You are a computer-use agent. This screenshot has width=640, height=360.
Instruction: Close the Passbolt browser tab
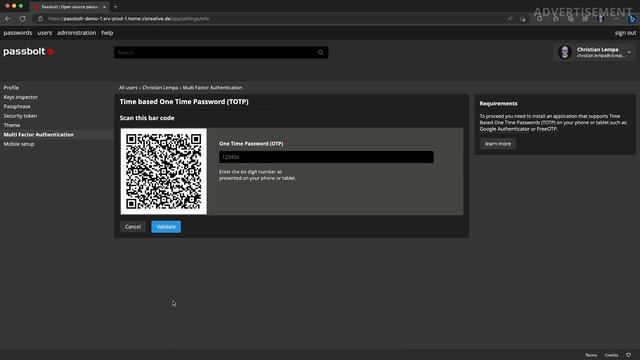click(x=104, y=7)
